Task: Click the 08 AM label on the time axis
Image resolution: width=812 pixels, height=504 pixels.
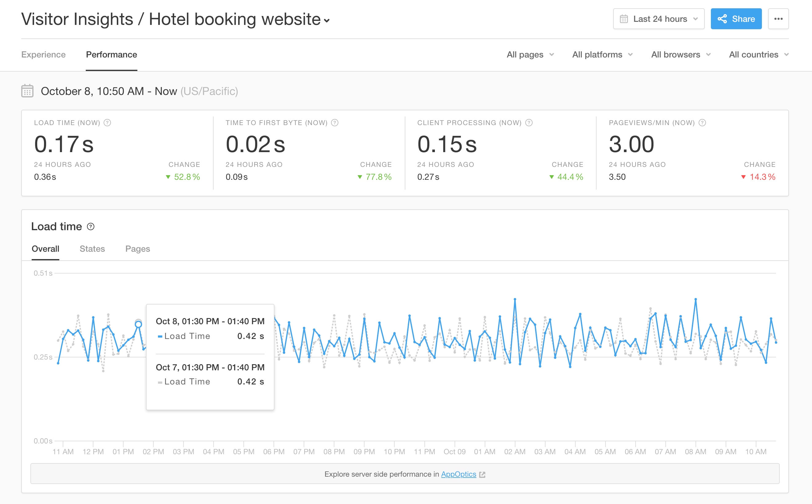Action: point(696,452)
